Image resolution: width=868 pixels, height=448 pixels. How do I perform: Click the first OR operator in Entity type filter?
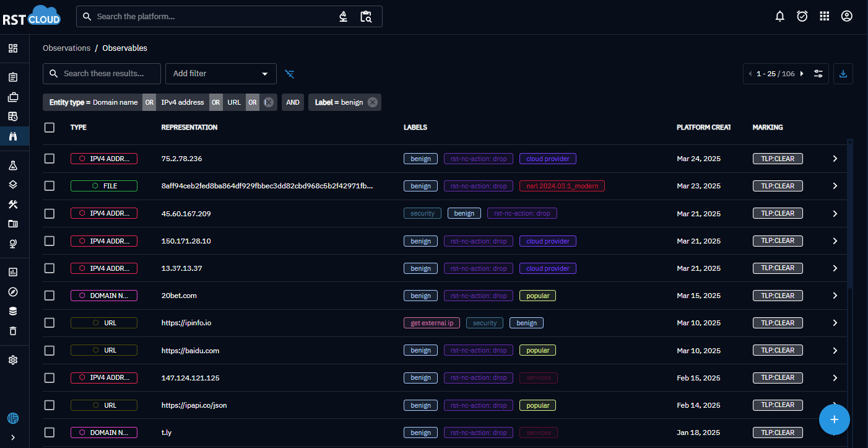(x=149, y=102)
